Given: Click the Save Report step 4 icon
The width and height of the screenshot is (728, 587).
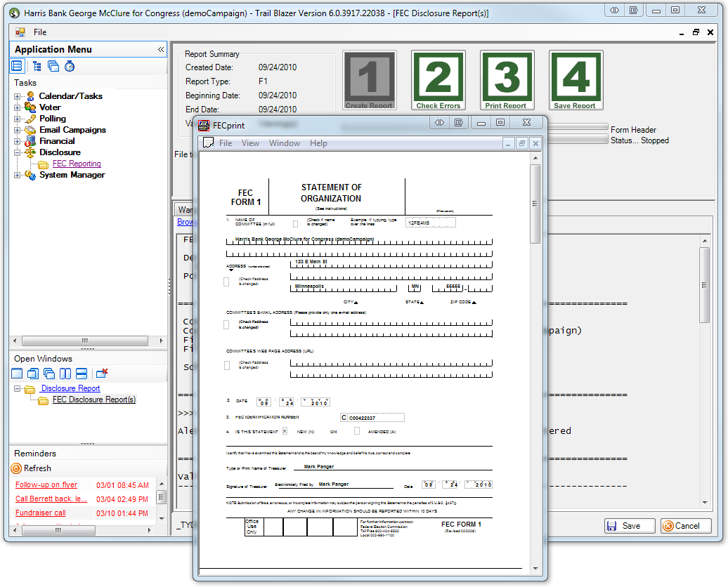Looking at the screenshot, I should pos(576,79).
